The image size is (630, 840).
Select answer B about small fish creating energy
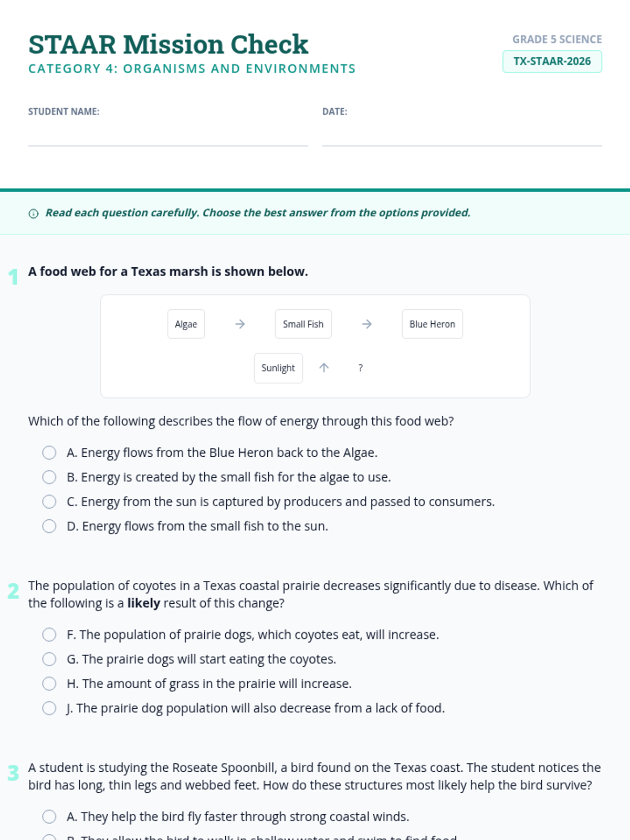49,477
